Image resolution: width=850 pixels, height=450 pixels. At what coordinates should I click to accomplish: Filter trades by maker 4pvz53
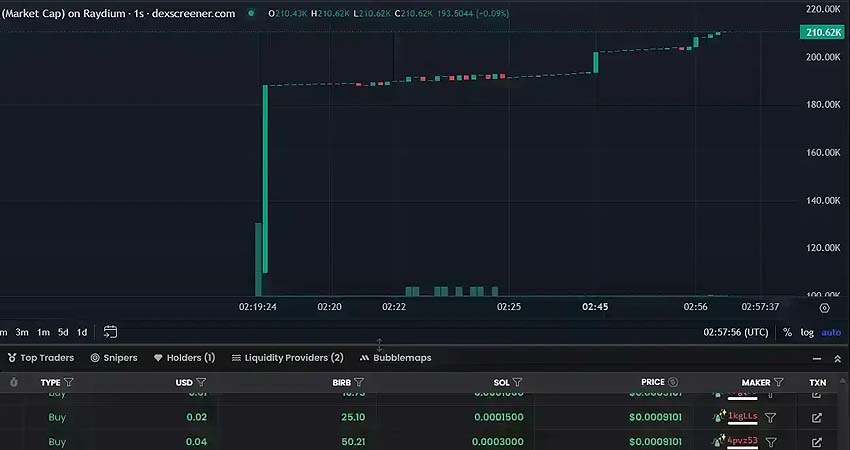pos(771,442)
